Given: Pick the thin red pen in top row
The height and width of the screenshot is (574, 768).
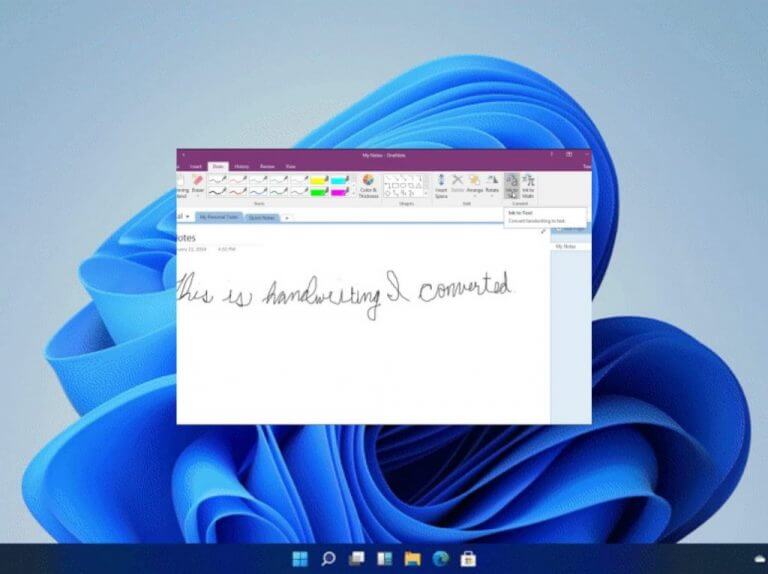Looking at the screenshot, I should [x=238, y=180].
